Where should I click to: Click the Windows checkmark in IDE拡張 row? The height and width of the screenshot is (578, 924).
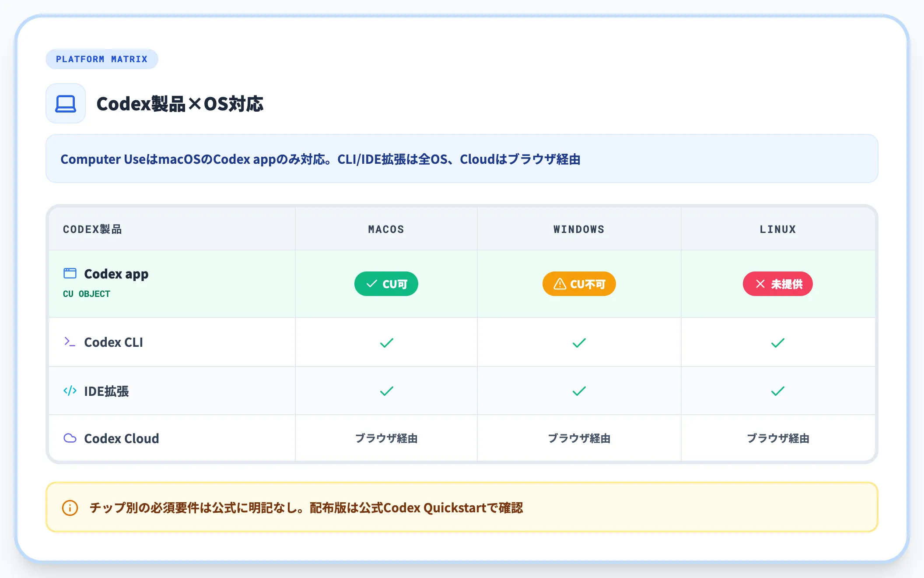coord(579,391)
